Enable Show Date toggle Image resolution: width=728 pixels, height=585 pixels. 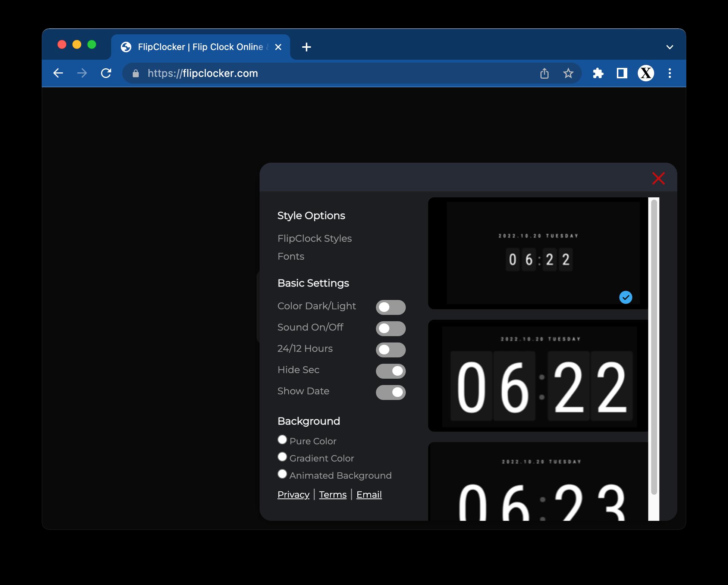coord(391,392)
